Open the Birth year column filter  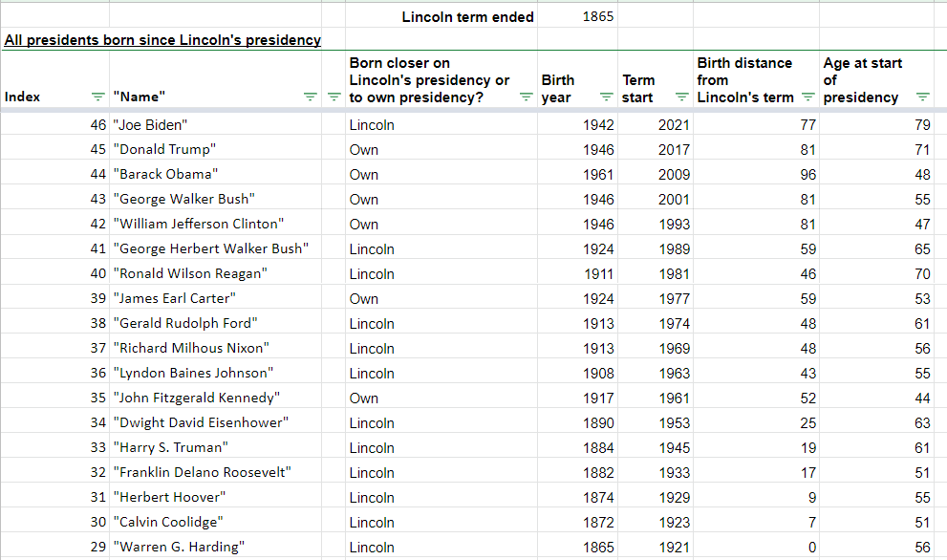point(607,97)
